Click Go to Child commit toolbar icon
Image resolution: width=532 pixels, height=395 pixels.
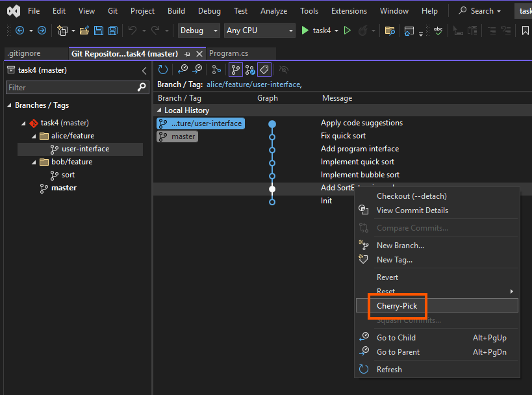point(183,70)
